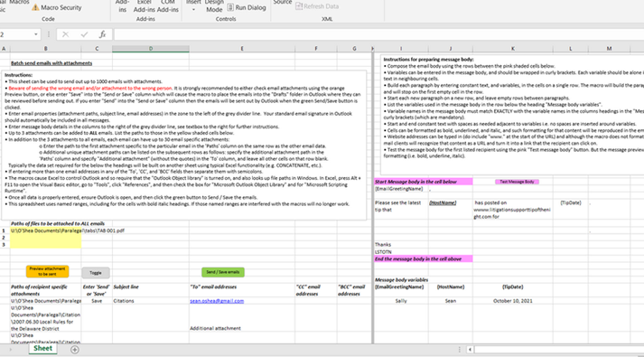Click the 'Start Message body in the cell below' pink cell
The height and width of the screenshot is (357, 644).
tap(423, 182)
